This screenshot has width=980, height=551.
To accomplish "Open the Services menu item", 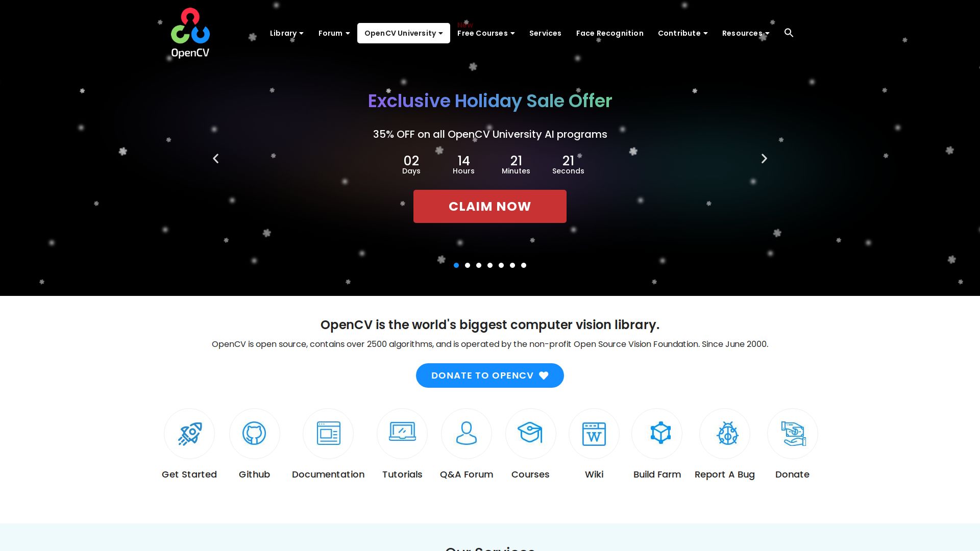I will [545, 33].
